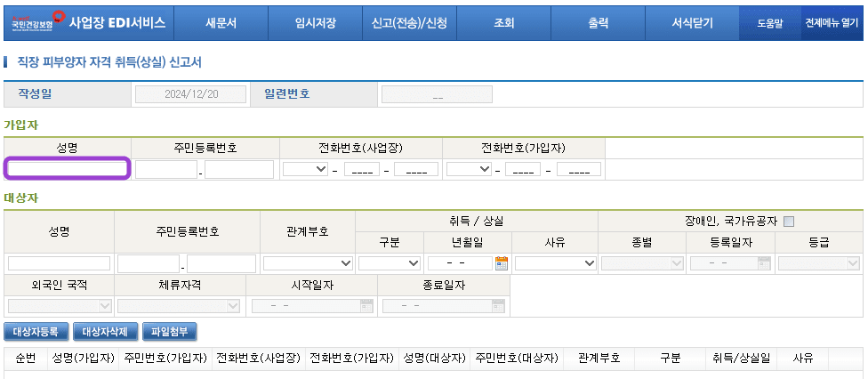The image size is (868, 379).
Task: Click the 작성일 field showing 2024/12/20
Action: pyautogui.click(x=191, y=94)
